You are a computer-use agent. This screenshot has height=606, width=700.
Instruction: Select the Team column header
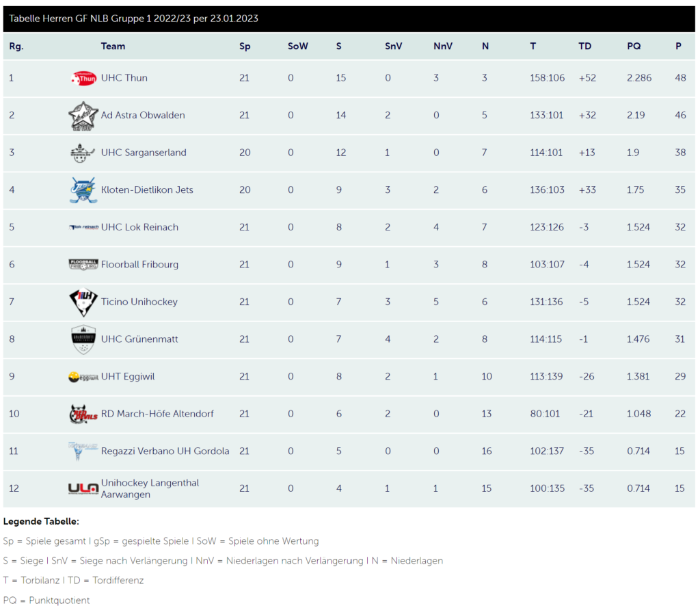pyautogui.click(x=113, y=46)
